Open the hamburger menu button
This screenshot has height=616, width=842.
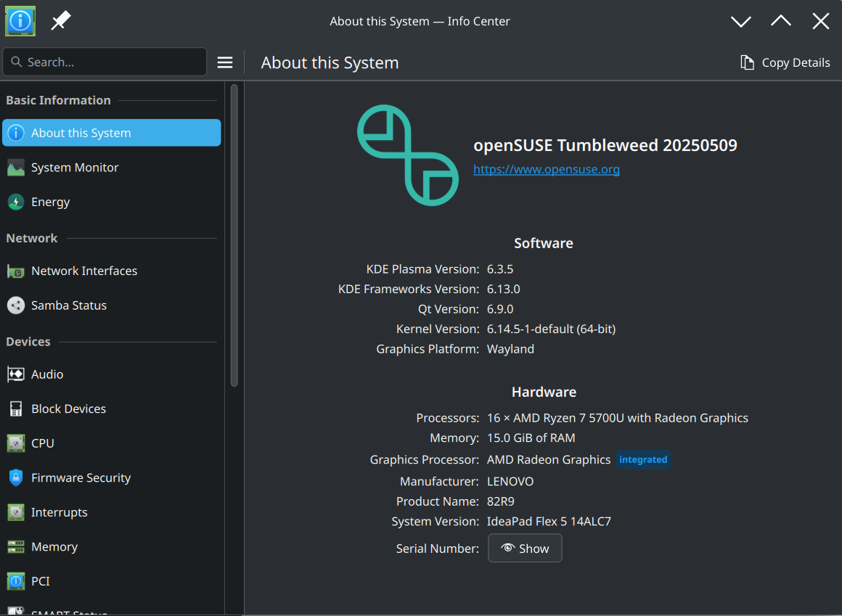tap(225, 62)
